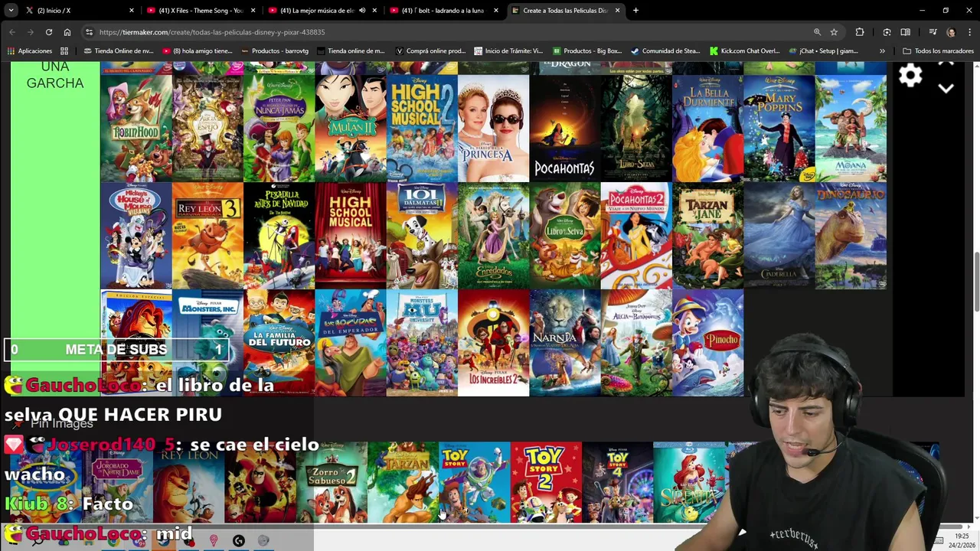
Task: Open Inicio de Trámite bookmark
Action: coord(508,51)
